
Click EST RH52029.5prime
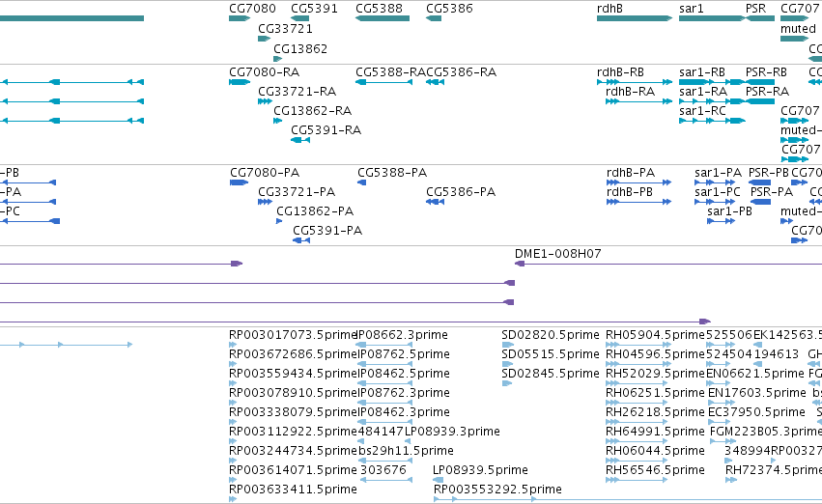[x=655, y=374]
